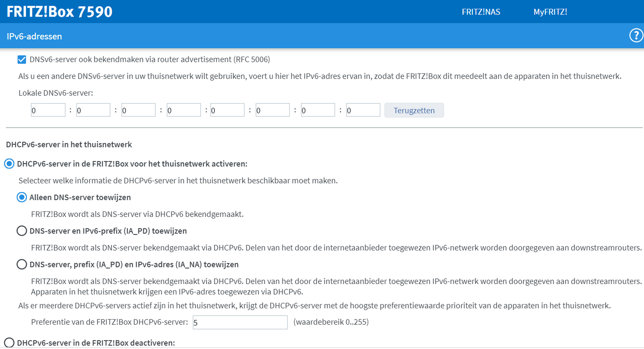Click first Lokale DNSv6-server address field
The image size is (644, 349).
pos(48,110)
